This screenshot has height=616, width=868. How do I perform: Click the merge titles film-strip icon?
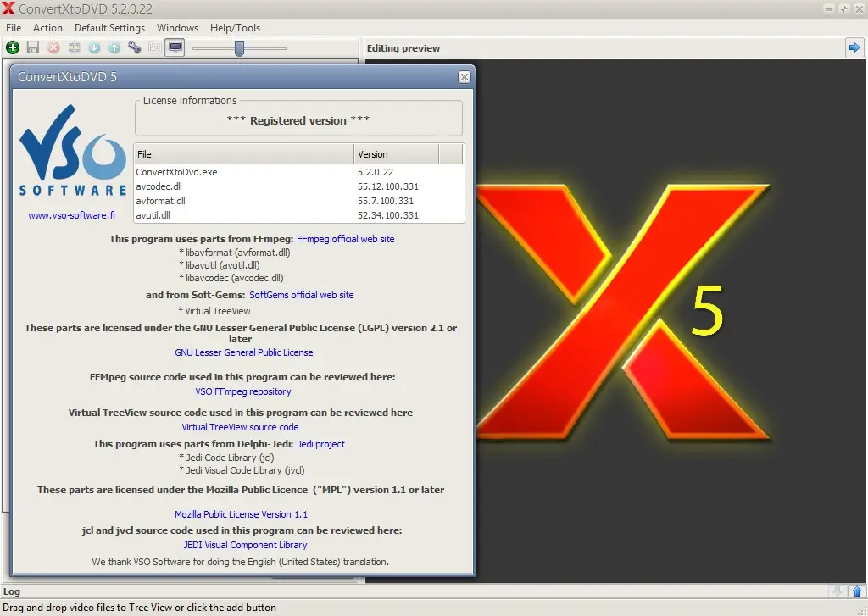pos(75,47)
